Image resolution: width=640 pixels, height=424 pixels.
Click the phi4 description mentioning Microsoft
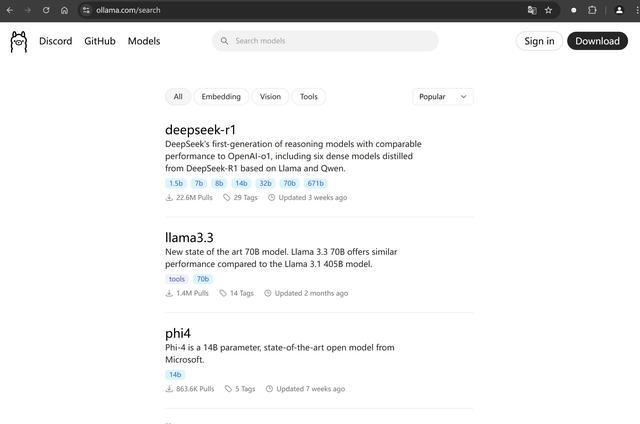click(280, 354)
